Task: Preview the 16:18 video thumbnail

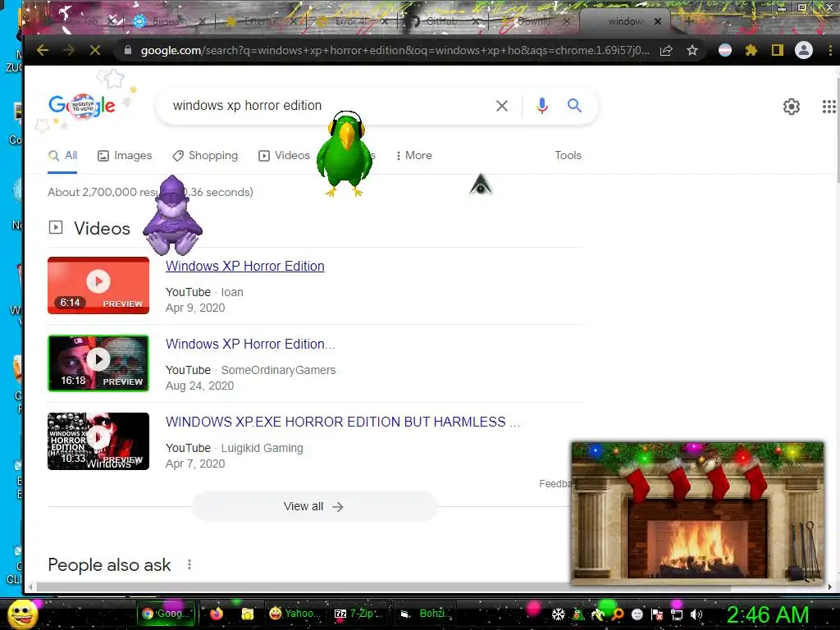Action: 98,363
